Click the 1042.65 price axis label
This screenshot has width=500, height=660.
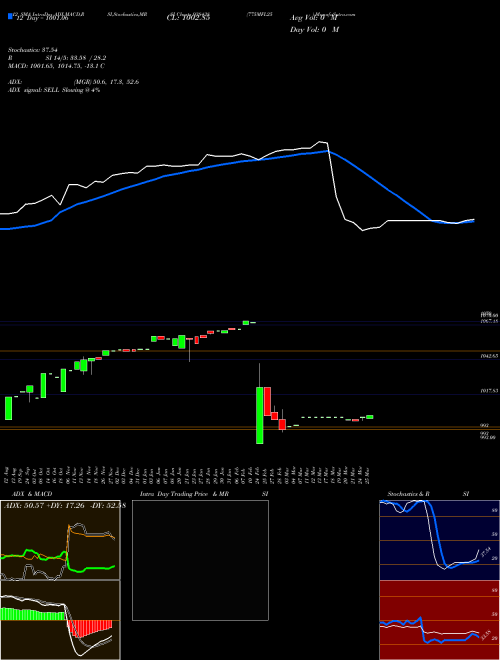coord(489,356)
